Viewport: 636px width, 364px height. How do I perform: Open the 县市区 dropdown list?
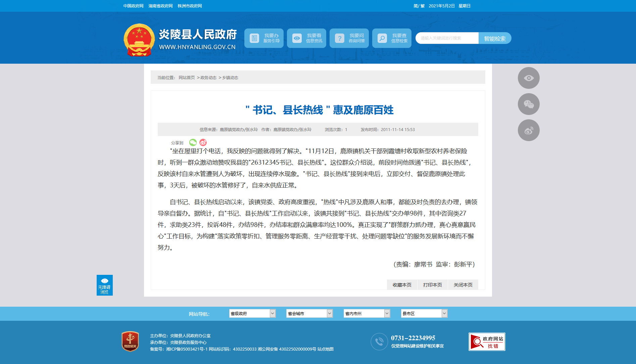[x=424, y=313]
